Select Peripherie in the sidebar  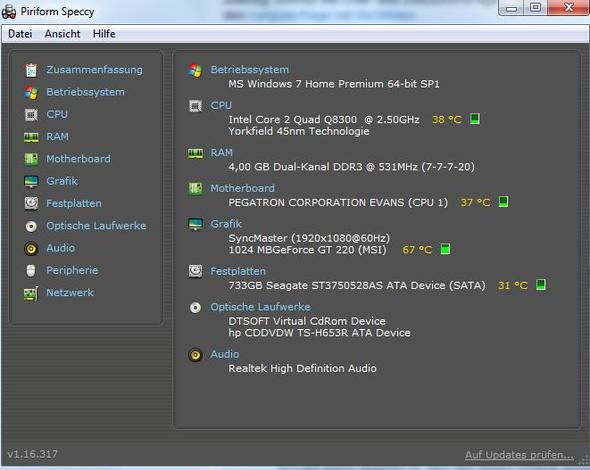point(72,270)
